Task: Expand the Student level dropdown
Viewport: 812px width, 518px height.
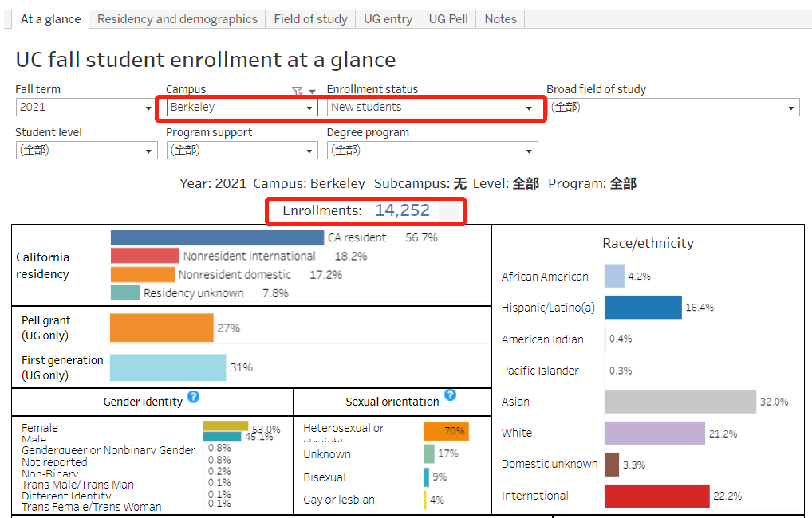Action: pyautogui.click(x=86, y=151)
